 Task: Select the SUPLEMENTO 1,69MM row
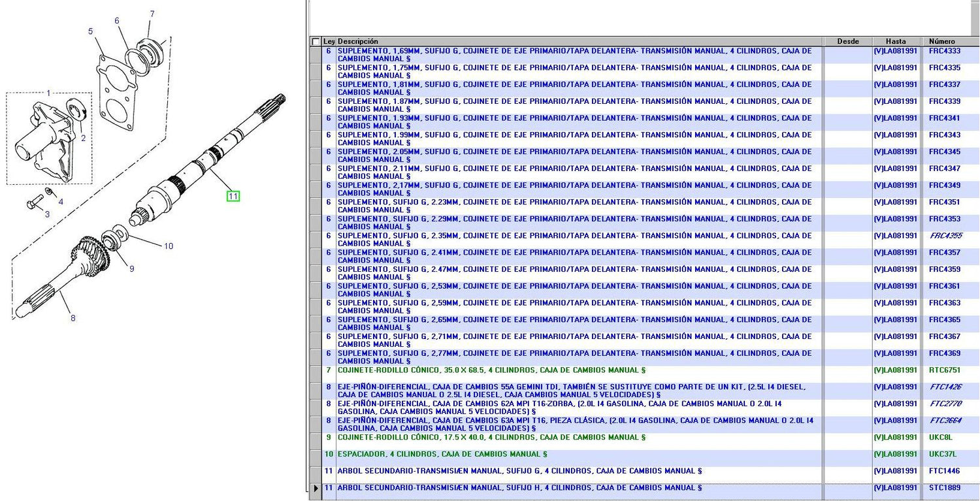[574, 55]
